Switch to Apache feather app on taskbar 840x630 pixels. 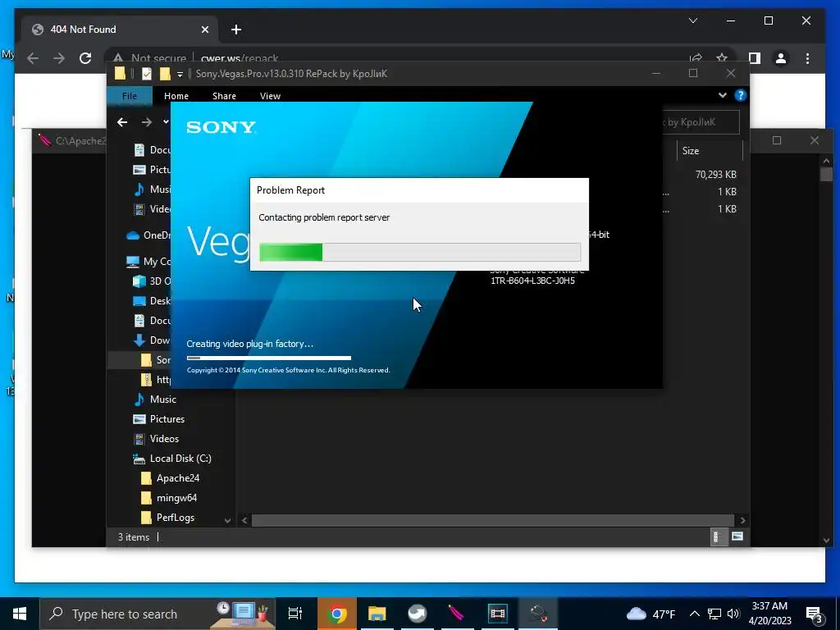(456, 614)
